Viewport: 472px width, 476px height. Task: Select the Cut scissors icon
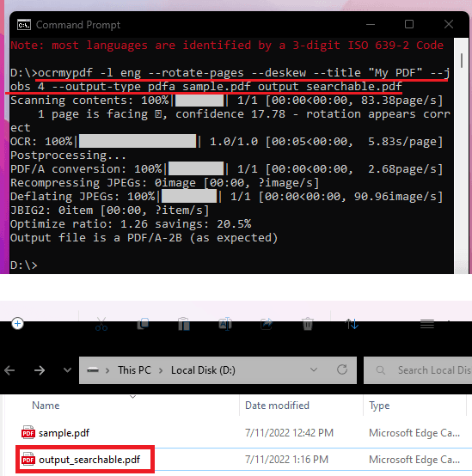coord(101,324)
